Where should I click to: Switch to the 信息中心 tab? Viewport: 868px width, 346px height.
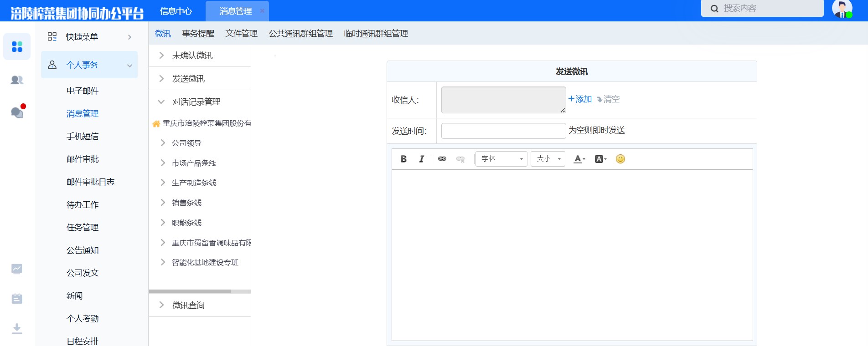[176, 11]
